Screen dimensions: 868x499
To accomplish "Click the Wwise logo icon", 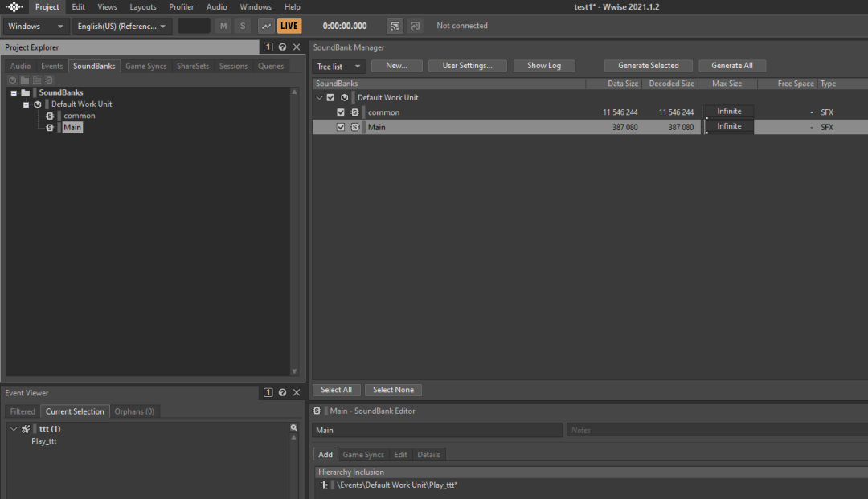I will coord(14,7).
